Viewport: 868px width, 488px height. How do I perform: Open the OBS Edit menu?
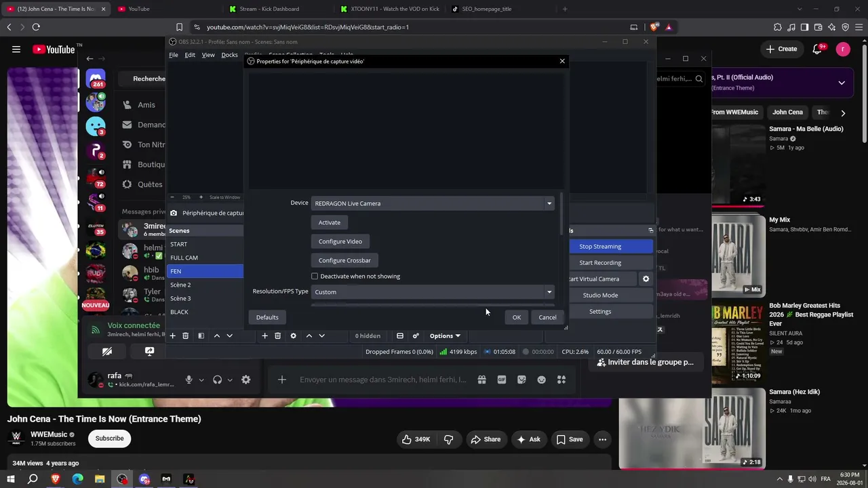[190, 55]
